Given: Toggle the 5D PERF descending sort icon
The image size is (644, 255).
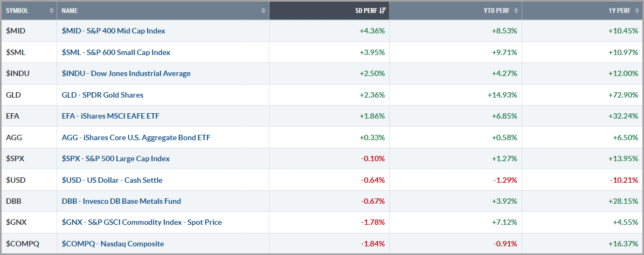Looking at the screenshot, I should pos(383,11).
